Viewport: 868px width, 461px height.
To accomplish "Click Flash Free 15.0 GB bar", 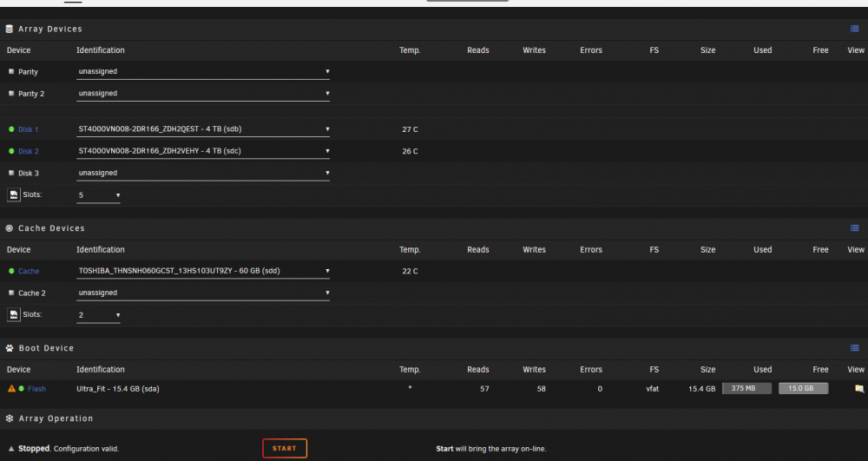I will point(803,388).
